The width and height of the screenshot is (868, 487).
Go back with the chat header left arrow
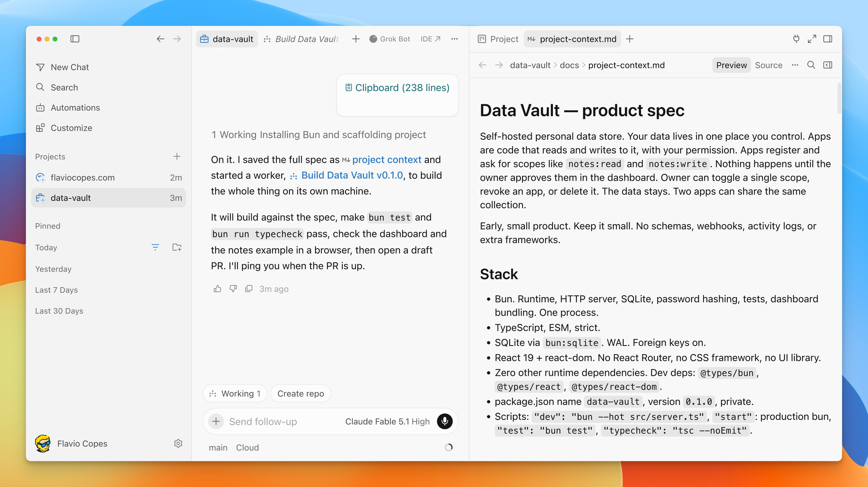tap(161, 39)
